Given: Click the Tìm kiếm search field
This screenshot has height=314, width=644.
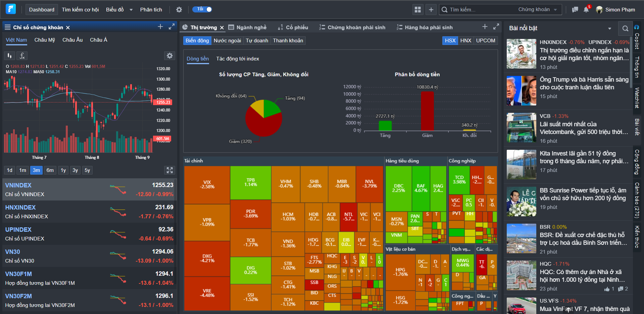Looking at the screenshot, I should [478, 10].
